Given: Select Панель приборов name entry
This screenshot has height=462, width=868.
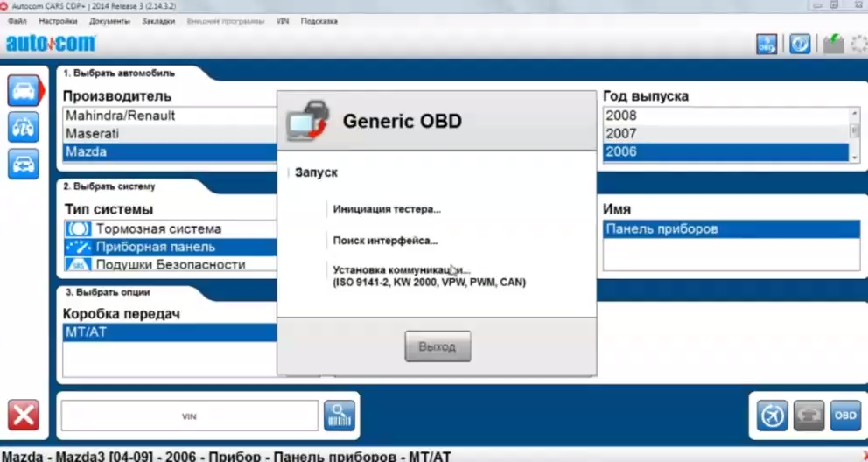Looking at the screenshot, I should point(731,229).
